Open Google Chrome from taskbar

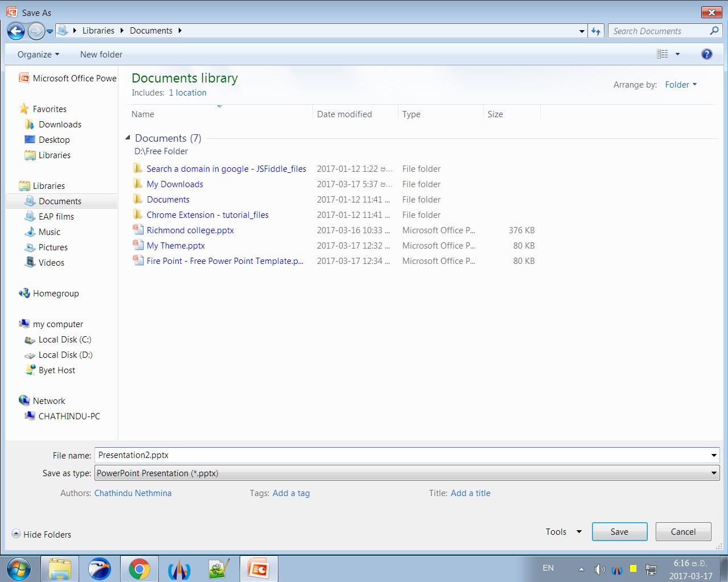[139, 568]
